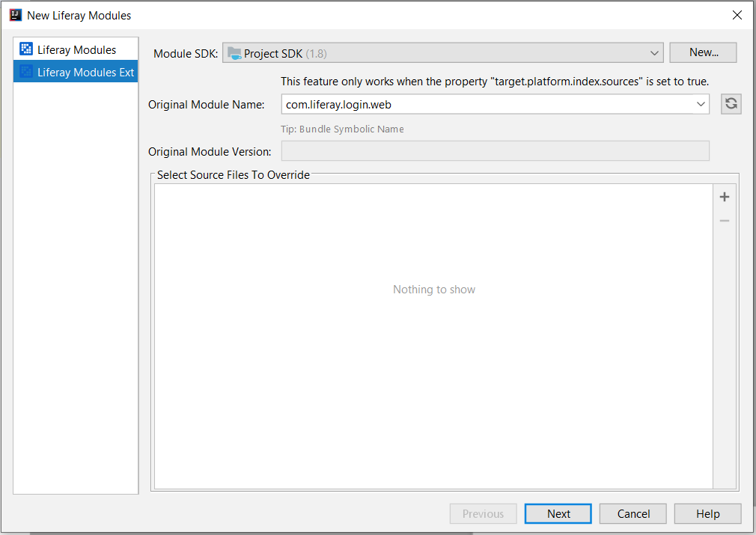Click the 'Module SDK:' label
756x535 pixels.
pos(186,54)
